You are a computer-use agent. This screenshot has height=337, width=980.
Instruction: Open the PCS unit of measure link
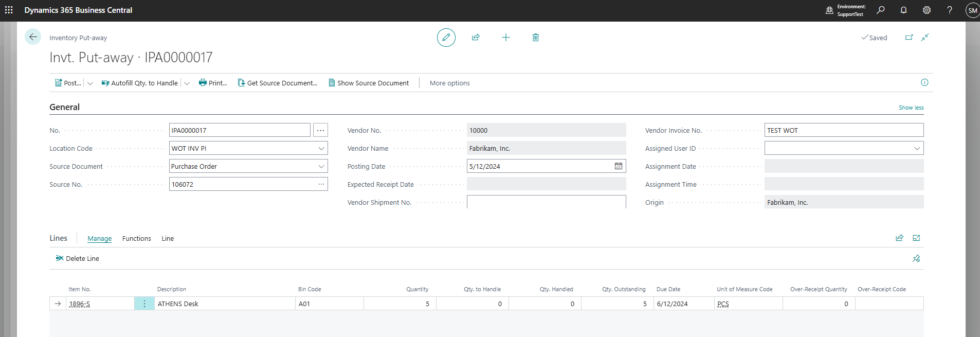723,304
